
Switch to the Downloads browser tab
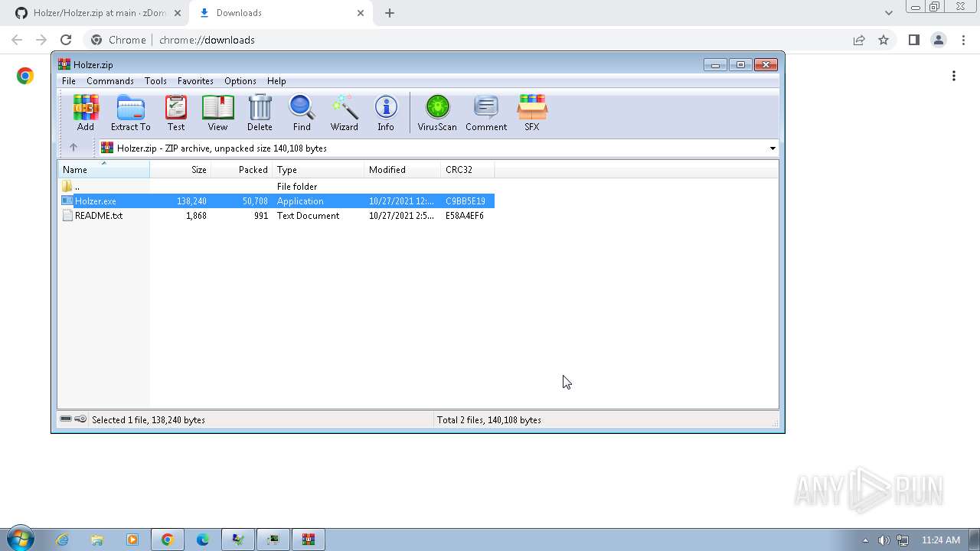[x=279, y=13]
